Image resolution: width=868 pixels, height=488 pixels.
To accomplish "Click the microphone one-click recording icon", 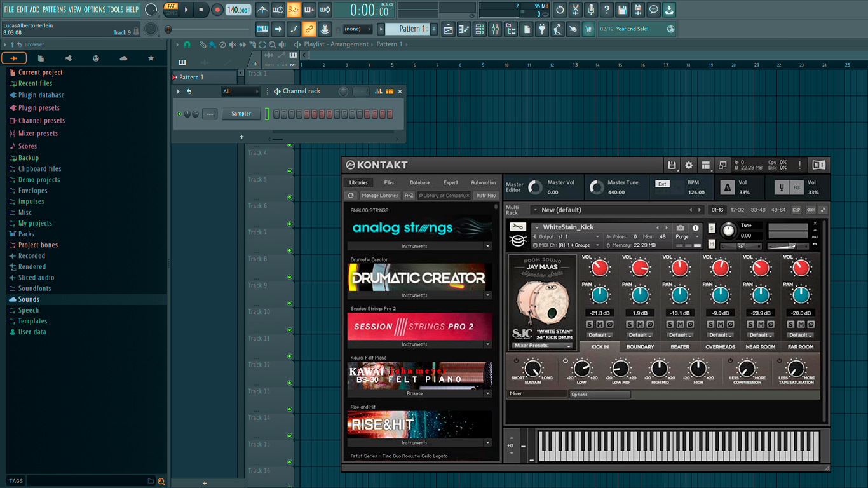I will coord(591,10).
